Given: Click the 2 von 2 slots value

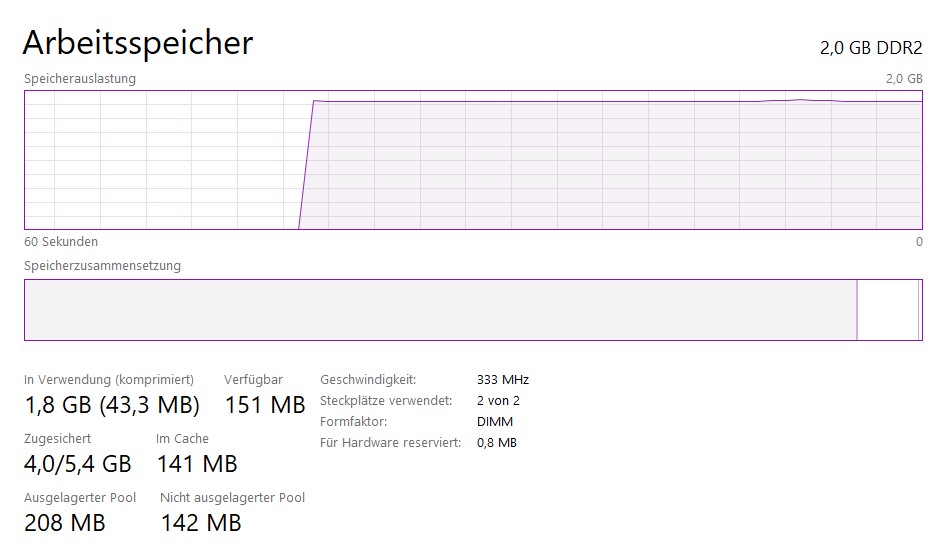Looking at the screenshot, I should coord(499,401).
